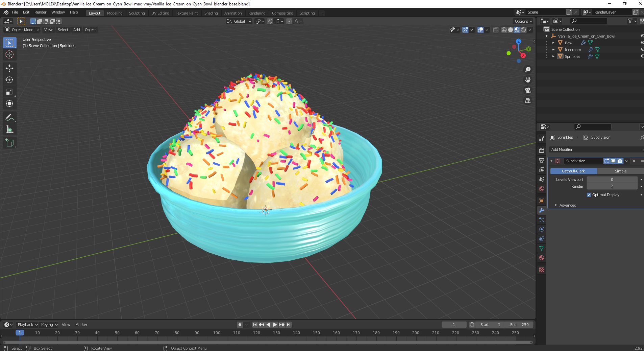This screenshot has width=644, height=351.
Task: Select the Catmull-Clark subdivision type
Action: point(573,171)
